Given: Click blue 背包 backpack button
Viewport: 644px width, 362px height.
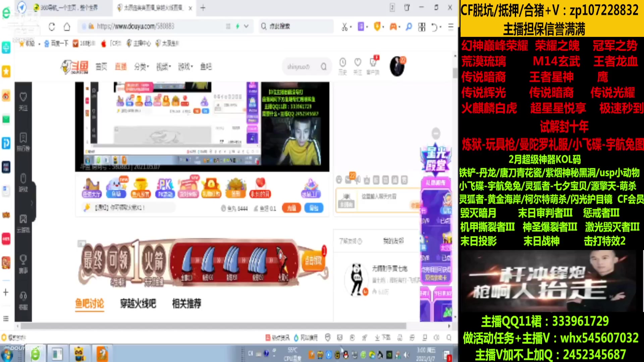Looking at the screenshot, I should point(314,208).
